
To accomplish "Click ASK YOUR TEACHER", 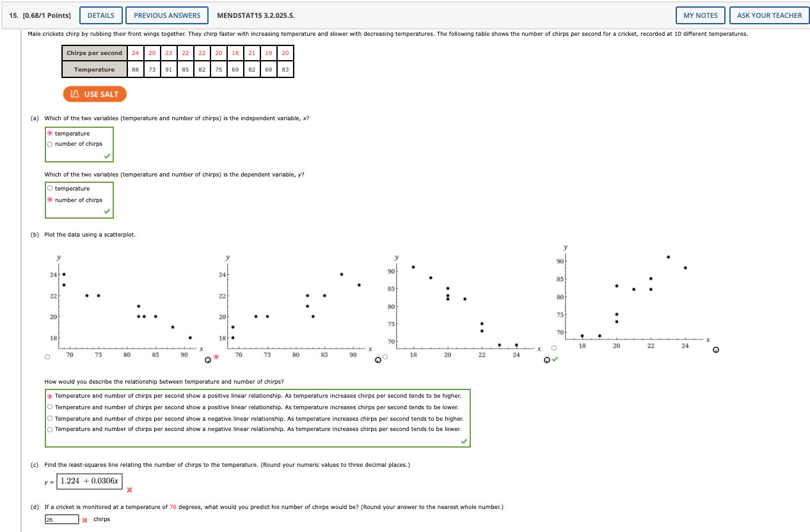I will 769,15.
